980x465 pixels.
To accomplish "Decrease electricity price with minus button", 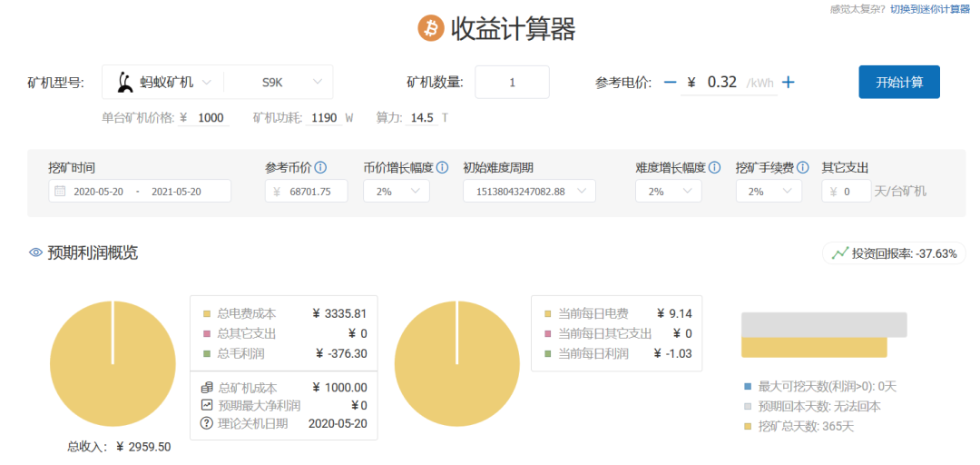I will (x=670, y=82).
